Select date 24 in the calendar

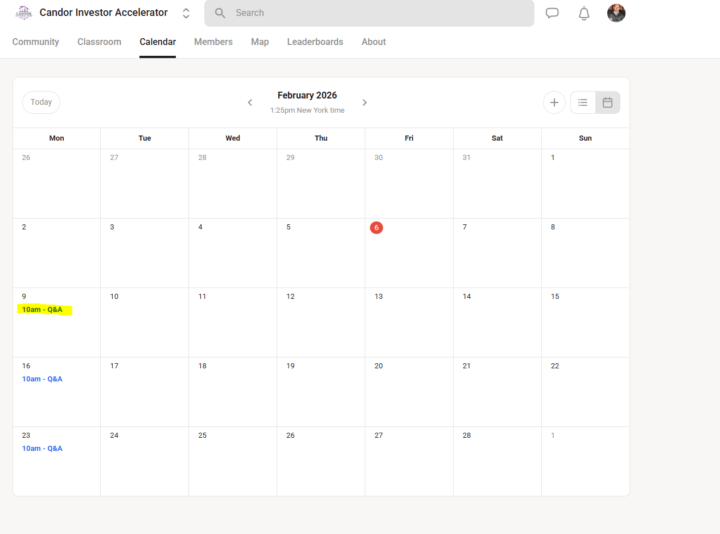point(114,435)
